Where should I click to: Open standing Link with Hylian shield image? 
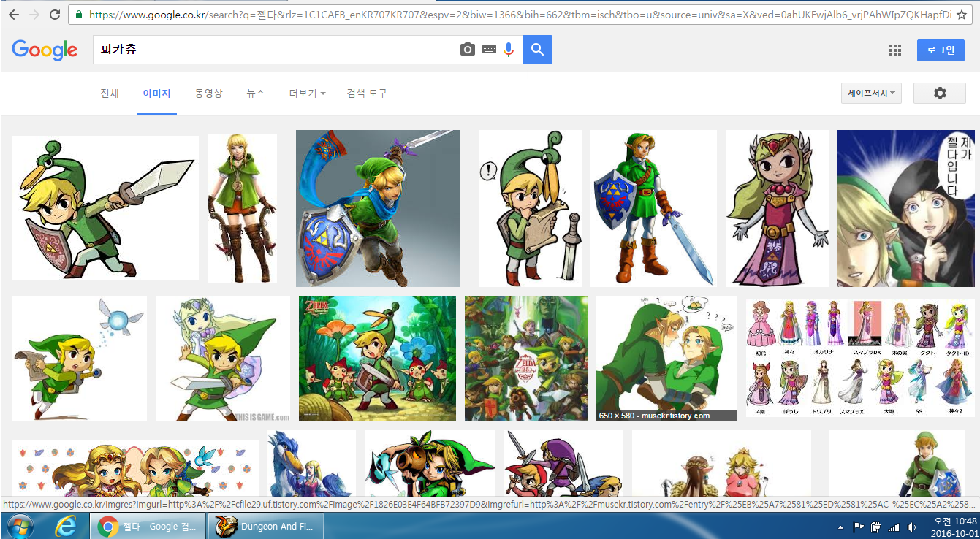tap(653, 208)
